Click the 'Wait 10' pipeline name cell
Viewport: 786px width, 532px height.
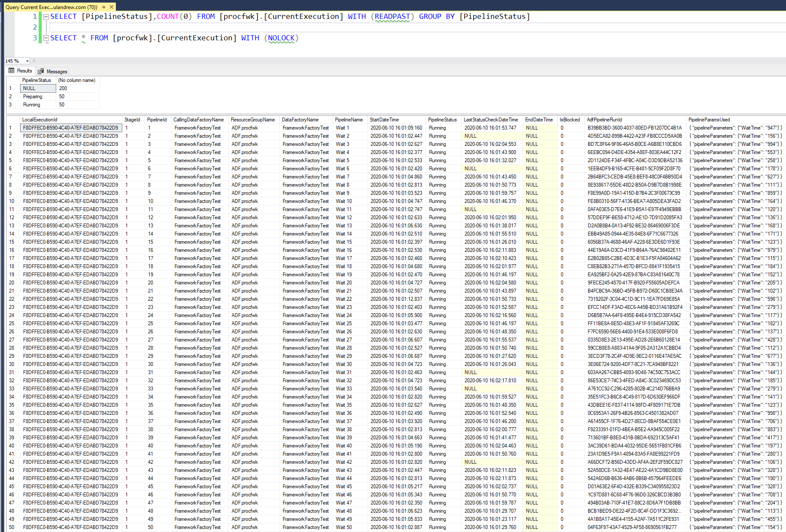coord(344,201)
